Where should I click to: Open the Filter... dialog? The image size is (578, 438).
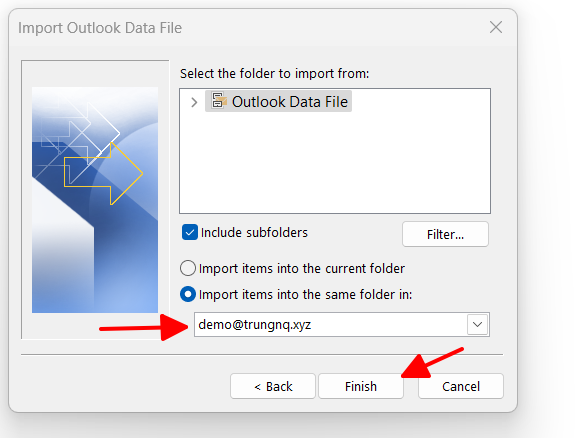coord(445,234)
